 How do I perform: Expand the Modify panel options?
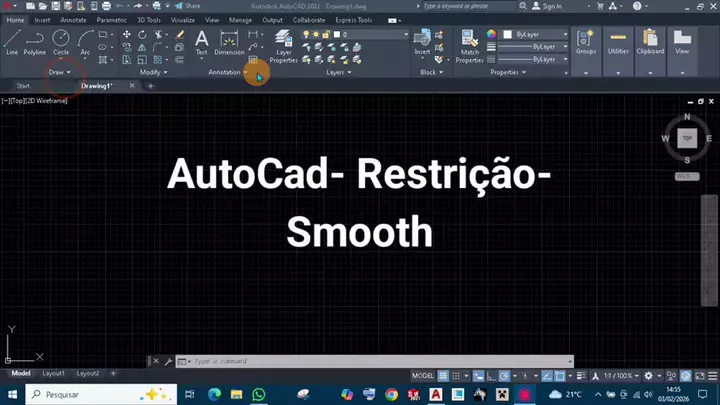153,72
